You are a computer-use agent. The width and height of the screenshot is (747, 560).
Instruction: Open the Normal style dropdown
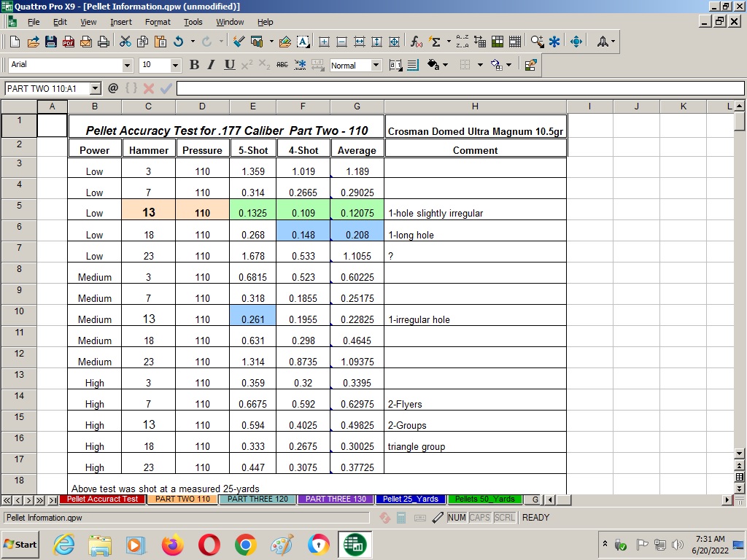(376, 65)
